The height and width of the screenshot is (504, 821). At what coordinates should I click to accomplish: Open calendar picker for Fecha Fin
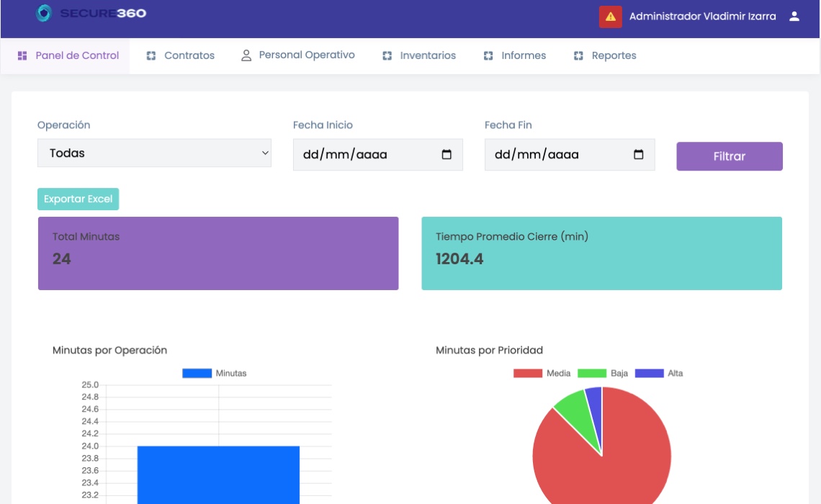(x=638, y=154)
